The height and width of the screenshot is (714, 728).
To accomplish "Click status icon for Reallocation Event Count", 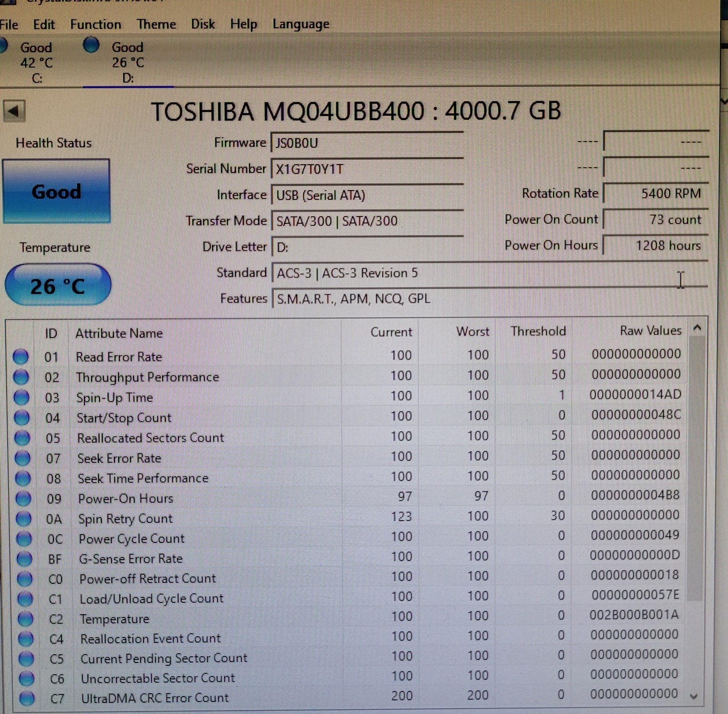I will (26, 639).
